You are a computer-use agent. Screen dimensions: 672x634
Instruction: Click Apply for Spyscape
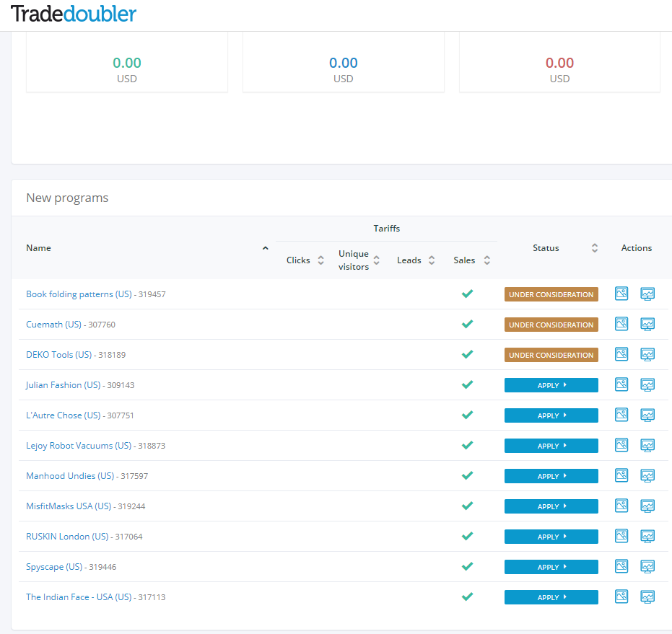[x=551, y=567]
